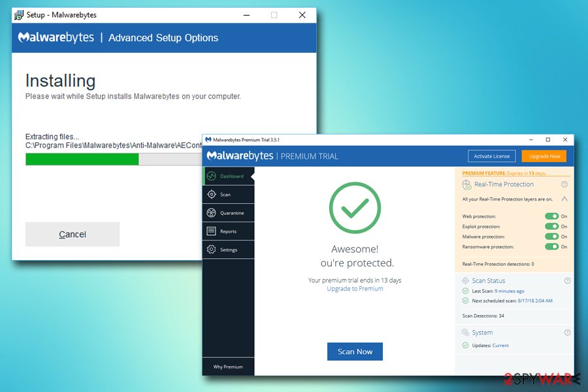Toggle Exploit protection switch

[x=551, y=226]
